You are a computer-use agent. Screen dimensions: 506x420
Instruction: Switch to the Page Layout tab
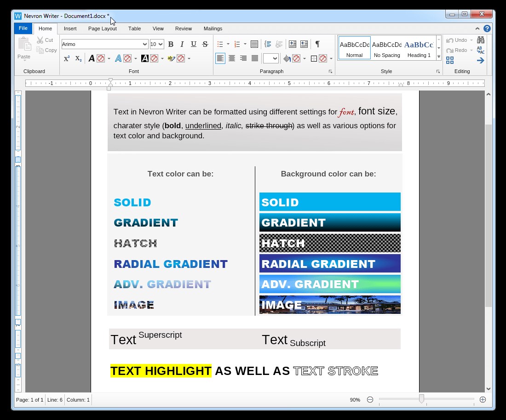(103, 28)
